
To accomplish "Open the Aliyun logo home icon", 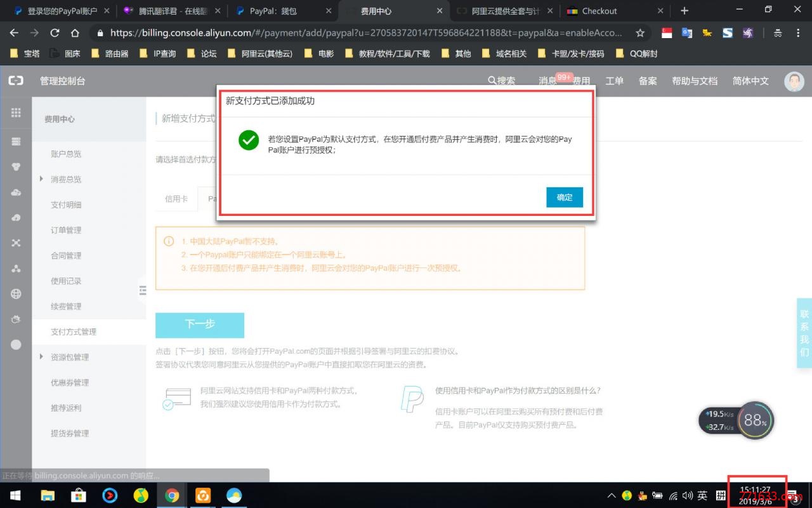I will 16,81.
